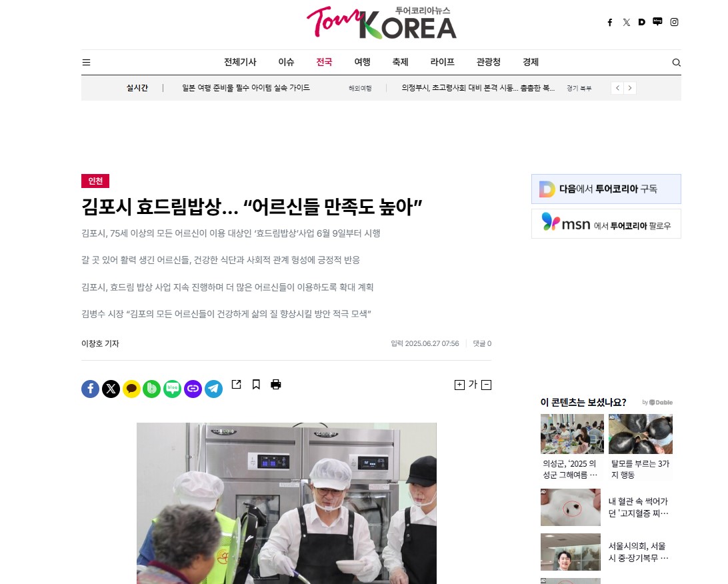Open 탈모를 부르는 3가지 행동 thumbnail
Screen dimensions: 728x584
tap(640, 434)
